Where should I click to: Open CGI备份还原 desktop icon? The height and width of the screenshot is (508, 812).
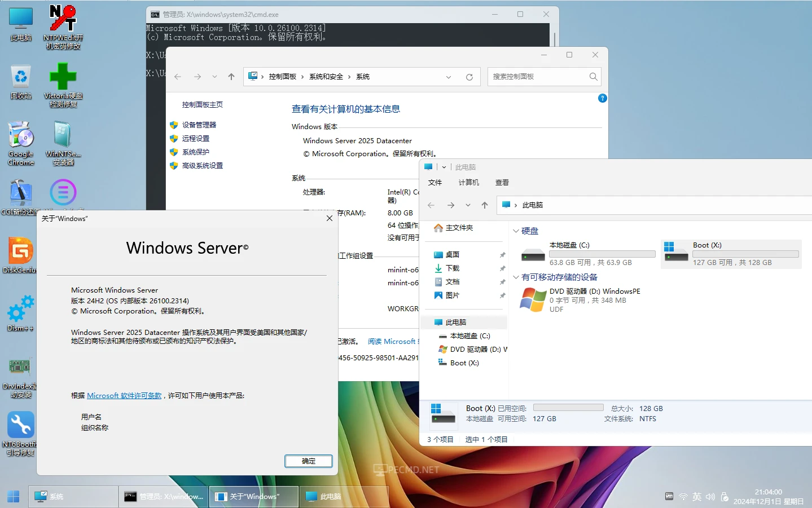tap(21, 197)
